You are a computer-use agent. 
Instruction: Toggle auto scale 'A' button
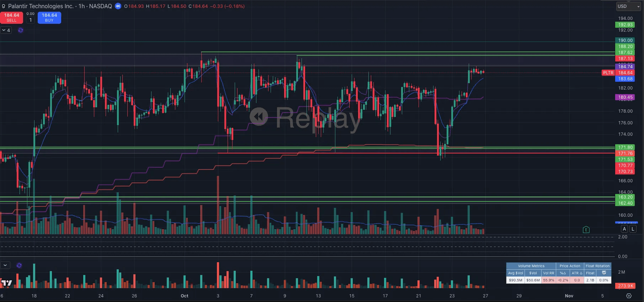pos(624,229)
